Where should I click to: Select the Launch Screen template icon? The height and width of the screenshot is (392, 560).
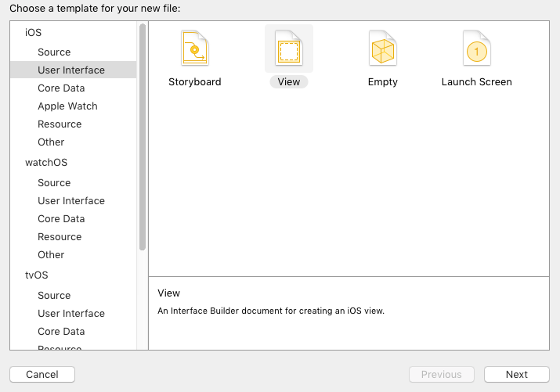(x=476, y=49)
